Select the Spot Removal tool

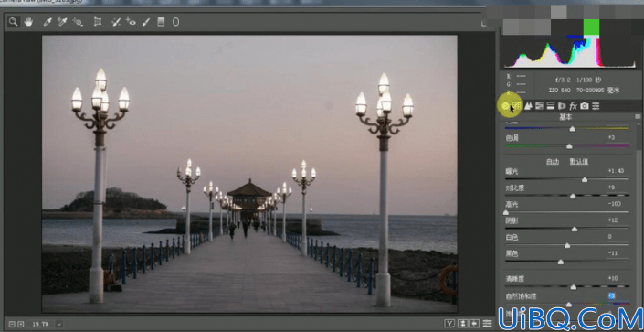[x=116, y=22]
